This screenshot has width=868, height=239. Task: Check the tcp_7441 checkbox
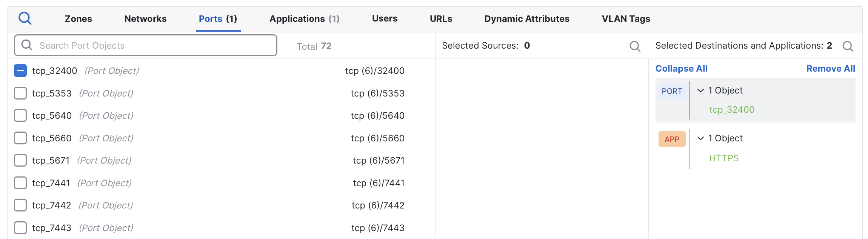pyautogui.click(x=20, y=183)
